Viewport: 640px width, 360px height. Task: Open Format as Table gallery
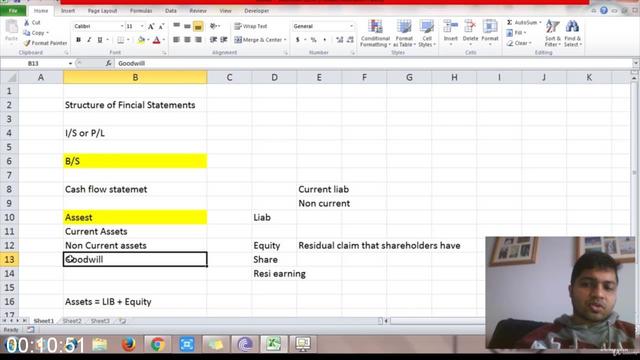coord(404,33)
